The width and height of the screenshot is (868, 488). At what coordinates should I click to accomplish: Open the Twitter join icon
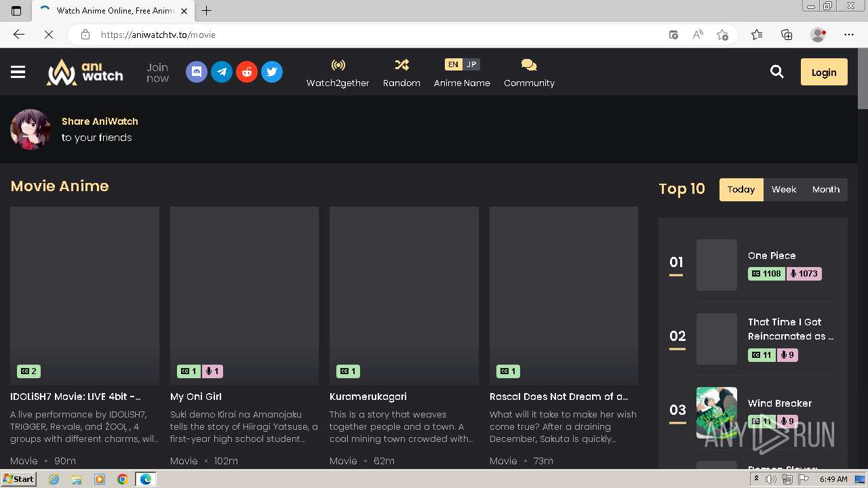pyautogui.click(x=272, y=72)
